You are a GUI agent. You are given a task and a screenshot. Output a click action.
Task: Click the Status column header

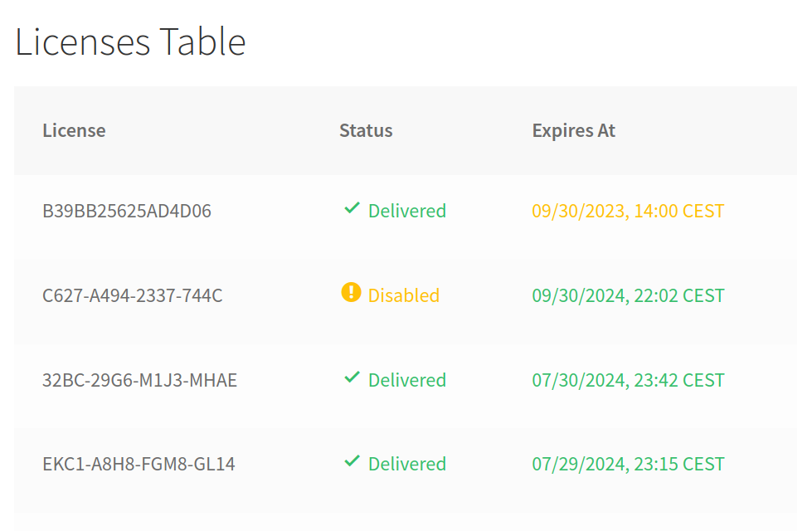click(x=366, y=130)
